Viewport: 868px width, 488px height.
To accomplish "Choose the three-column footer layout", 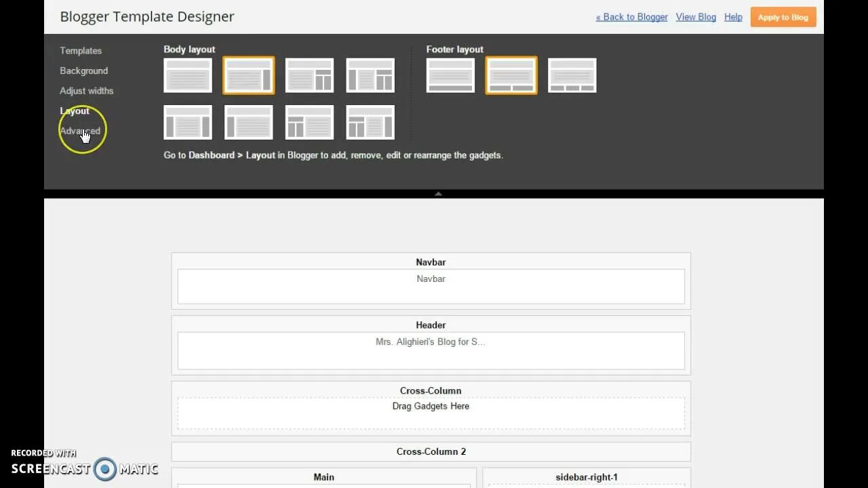I will 572,75.
